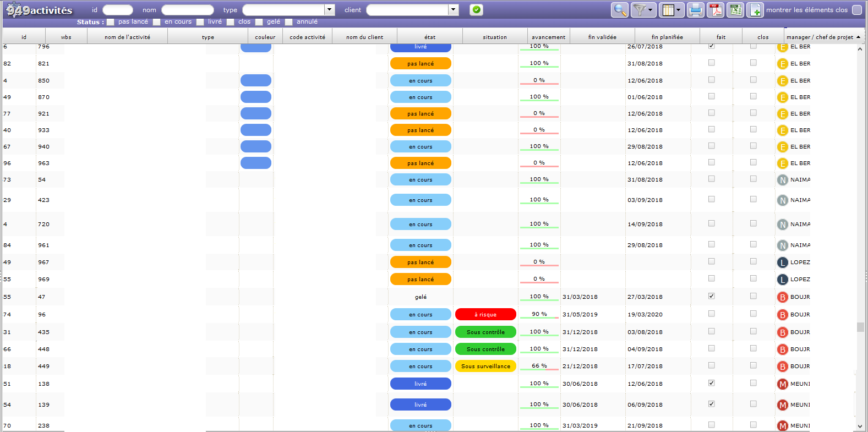Sort by manager / chef de projet column
The height and width of the screenshot is (432, 868).
(x=820, y=37)
